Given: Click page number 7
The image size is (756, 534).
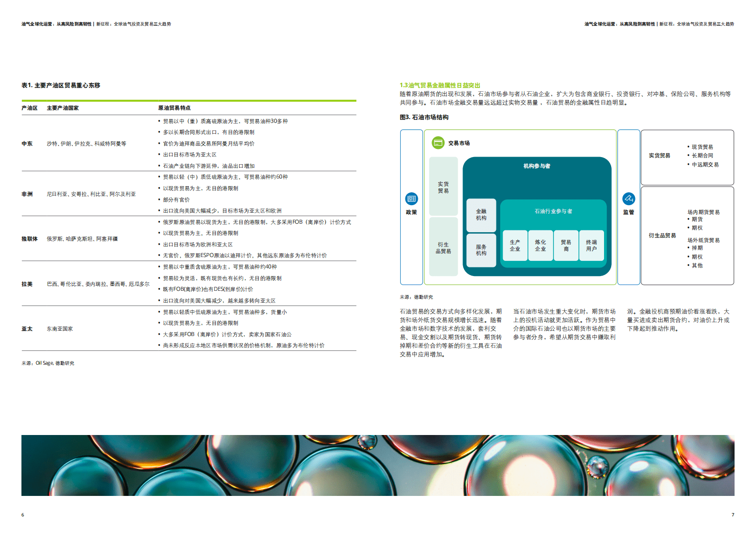Looking at the screenshot, I should pos(733,515).
